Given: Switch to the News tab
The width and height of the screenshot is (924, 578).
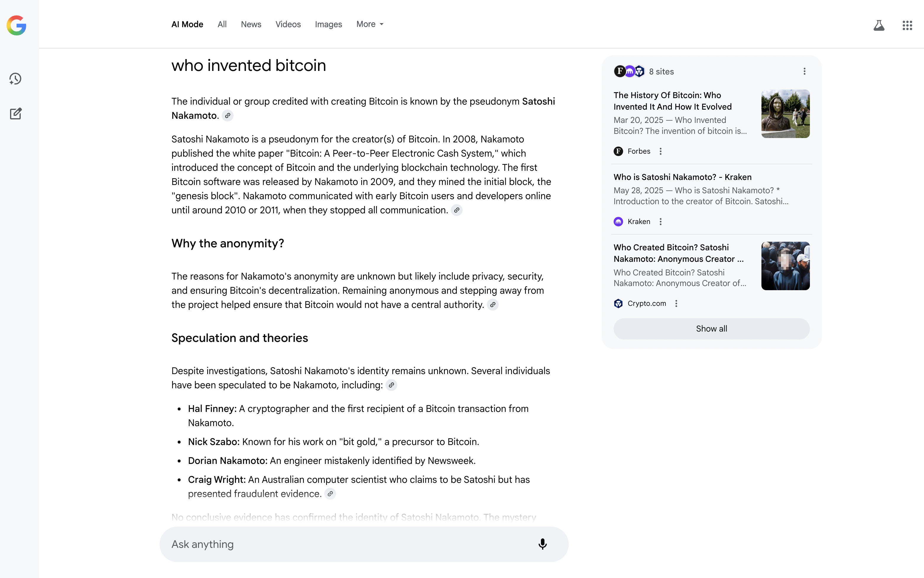Looking at the screenshot, I should [251, 24].
